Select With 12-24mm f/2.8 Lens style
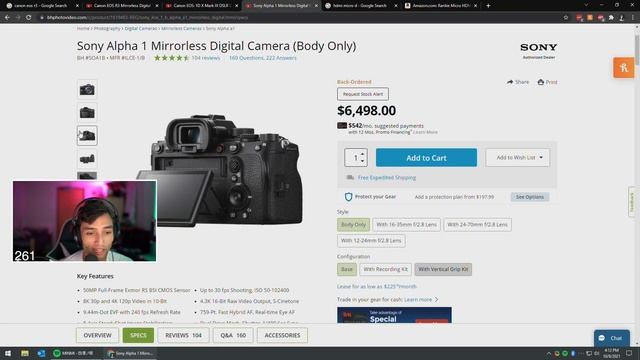This screenshot has width=640, height=360. coord(371,241)
